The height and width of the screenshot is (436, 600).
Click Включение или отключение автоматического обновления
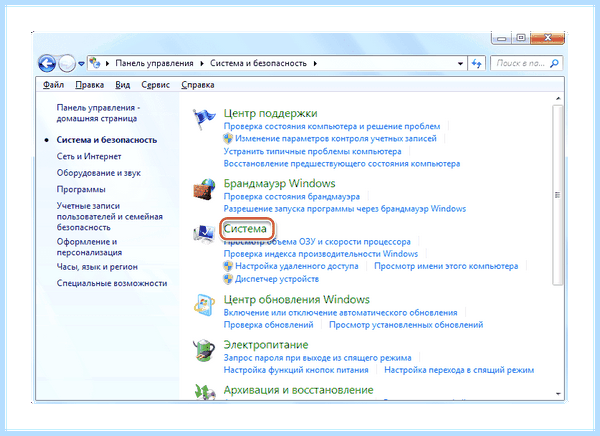click(340, 313)
